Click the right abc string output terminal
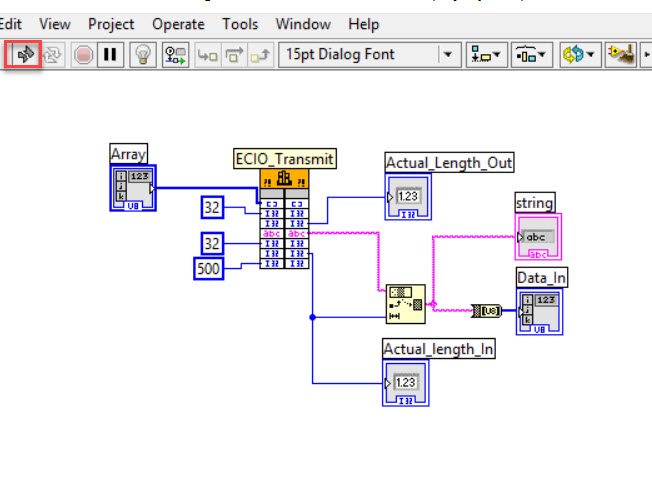652x478 pixels. [x=297, y=234]
